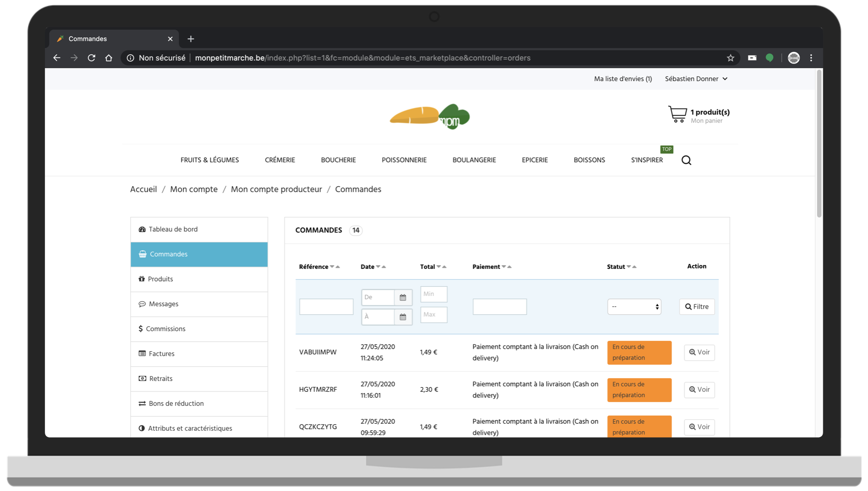Image resolution: width=868 pixels, height=491 pixels.
Task: Open a new browser tab with plus
Action: pyautogui.click(x=191, y=39)
